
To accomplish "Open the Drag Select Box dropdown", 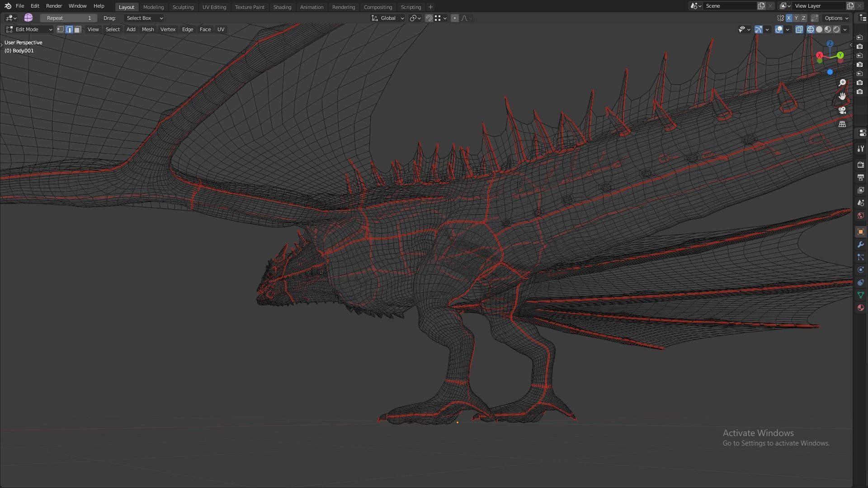I will tap(144, 18).
